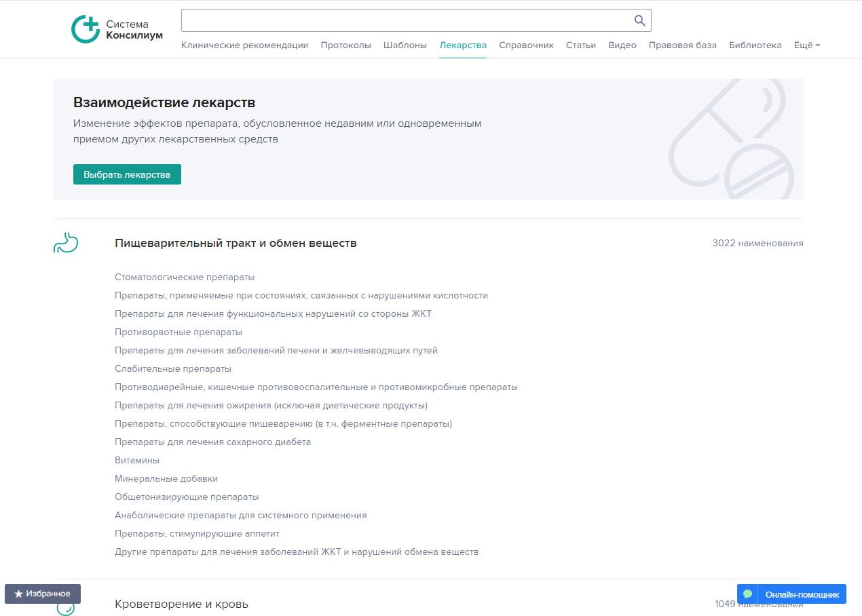Click the Система Консилиум logo

coord(117,29)
